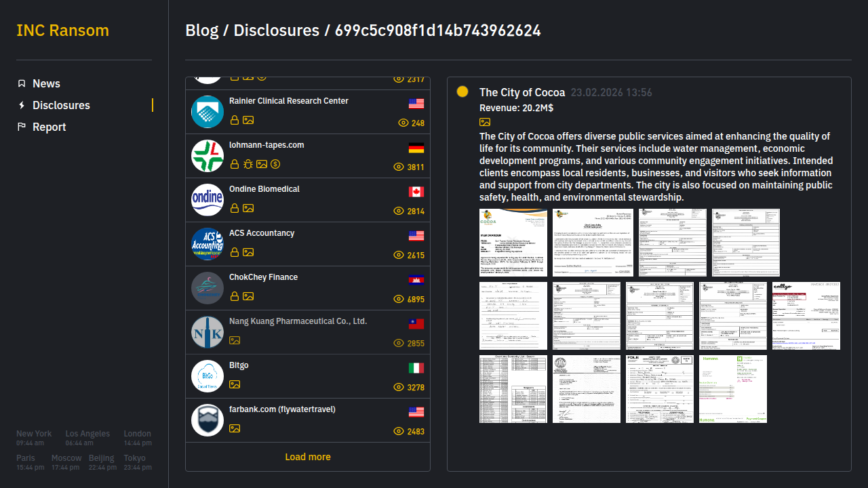This screenshot has height=488, width=868.
Task: Click the image icon under Ondine Biomedical
Action: click(248, 208)
